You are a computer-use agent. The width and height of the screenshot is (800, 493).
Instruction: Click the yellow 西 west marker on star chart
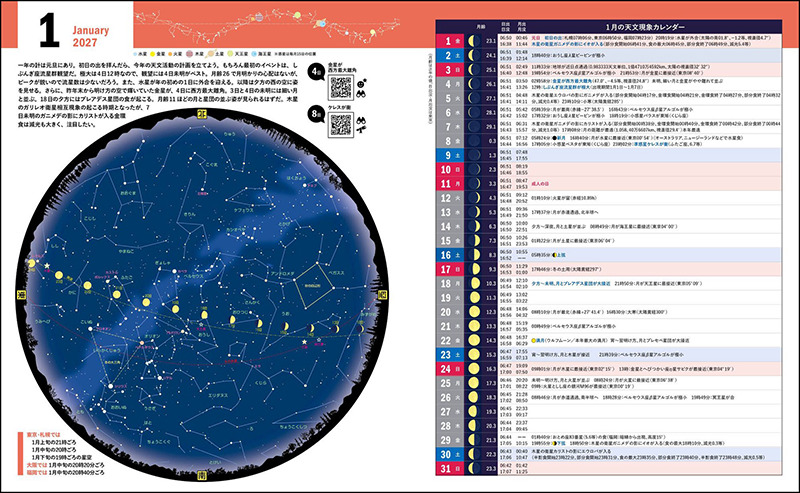point(382,294)
